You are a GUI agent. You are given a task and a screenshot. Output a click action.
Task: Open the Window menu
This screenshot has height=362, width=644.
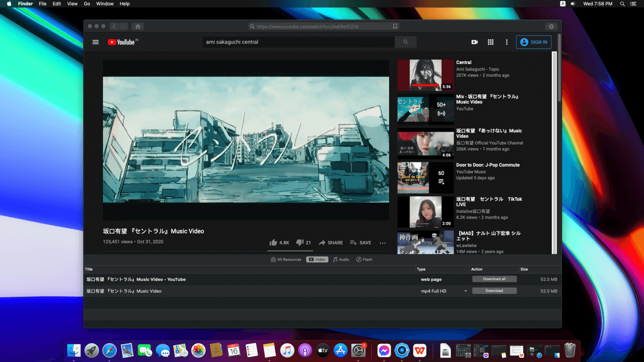tap(105, 4)
